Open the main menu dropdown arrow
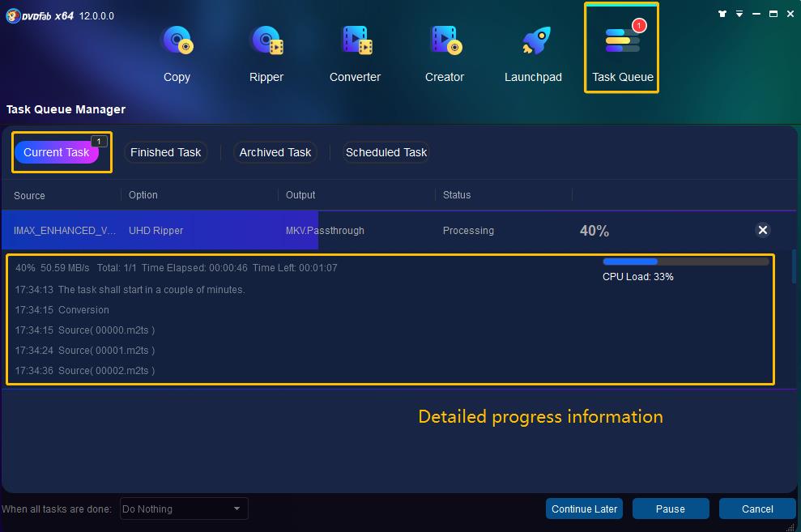Viewport: 801px width, 532px height. click(x=739, y=14)
